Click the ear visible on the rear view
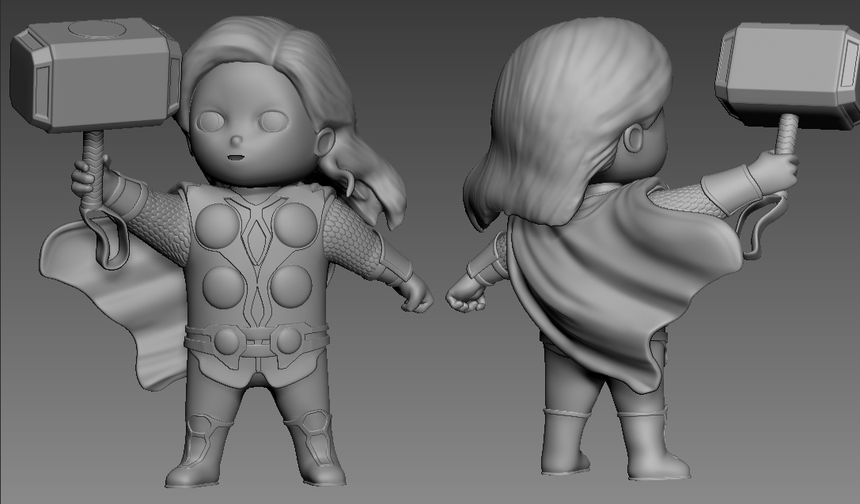The width and height of the screenshot is (860, 504). point(633,138)
